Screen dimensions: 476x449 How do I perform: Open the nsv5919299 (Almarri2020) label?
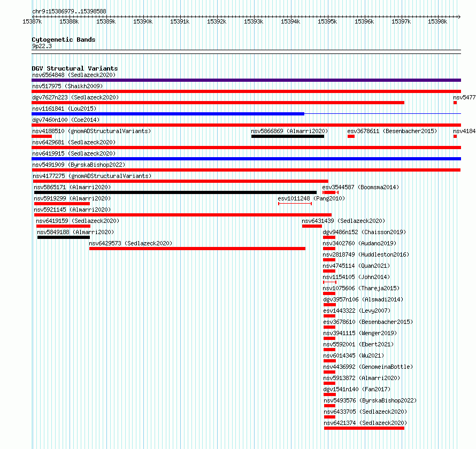point(72,198)
